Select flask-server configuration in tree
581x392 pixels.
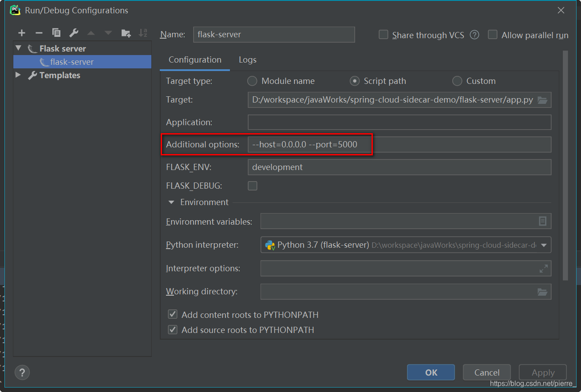click(82, 62)
